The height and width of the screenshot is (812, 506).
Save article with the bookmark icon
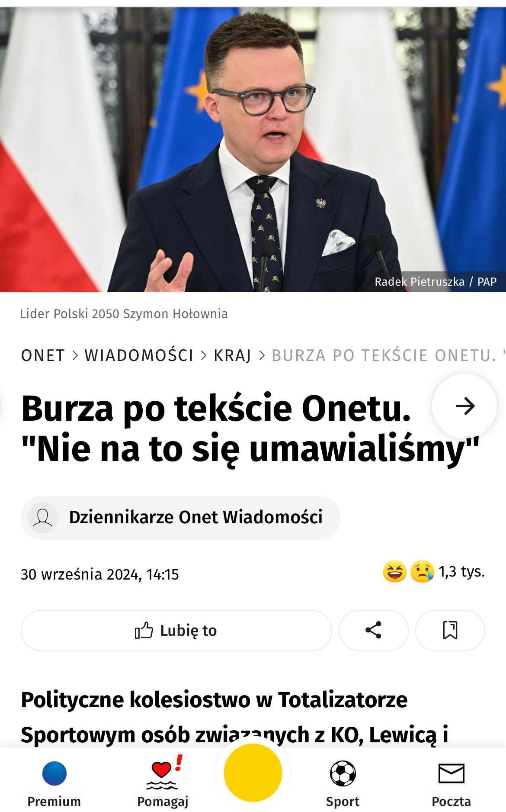pyautogui.click(x=450, y=630)
